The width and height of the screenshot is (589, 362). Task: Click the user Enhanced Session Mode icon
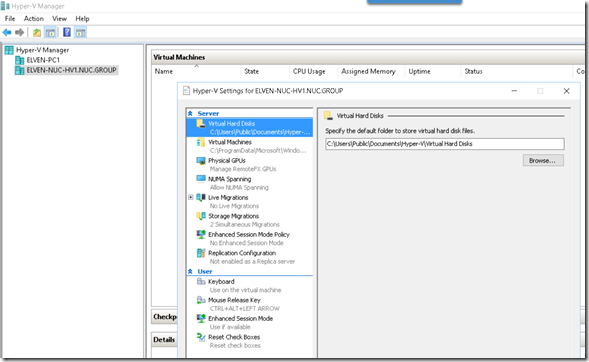tap(201, 318)
